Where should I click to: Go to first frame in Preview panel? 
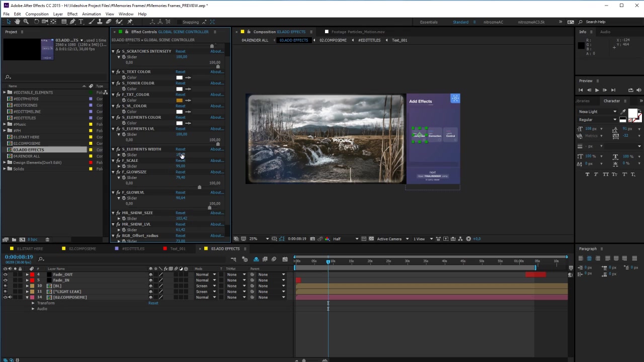pyautogui.click(x=581, y=90)
